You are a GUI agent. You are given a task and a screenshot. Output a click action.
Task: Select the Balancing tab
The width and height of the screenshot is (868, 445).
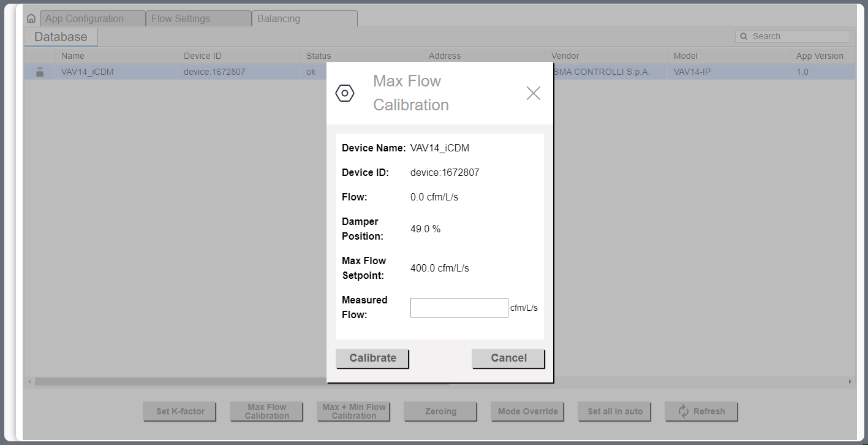point(304,19)
